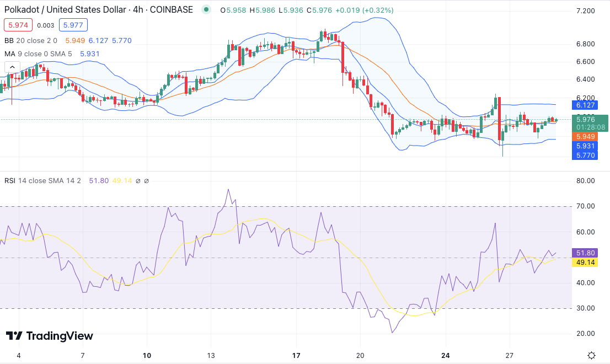Image resolution: width=610 pixels, height=364 pixels.
Task: Click the change value +0.019 (+0.32%)
Action: point(365,10)
